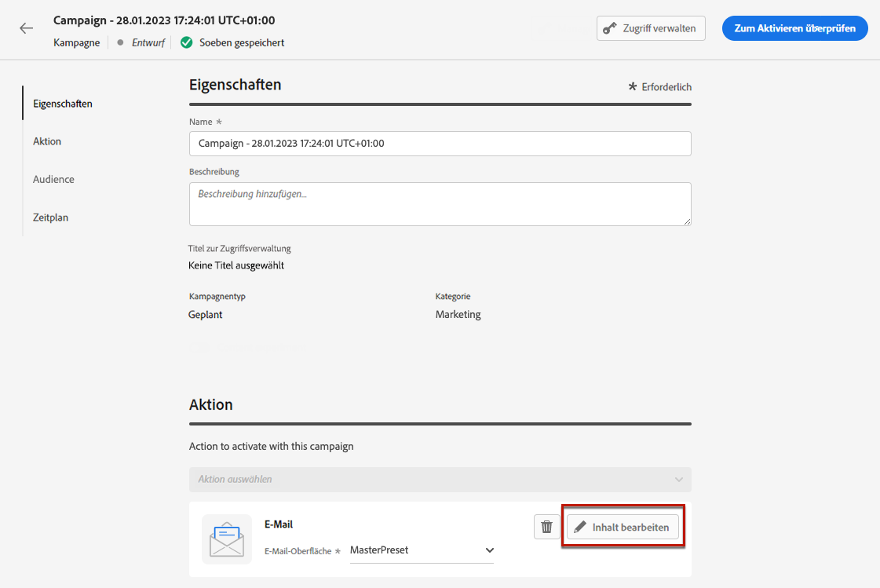Click the gray draft status dot
The width and height of the screenshot is (880, 588).
pos(120,43)
